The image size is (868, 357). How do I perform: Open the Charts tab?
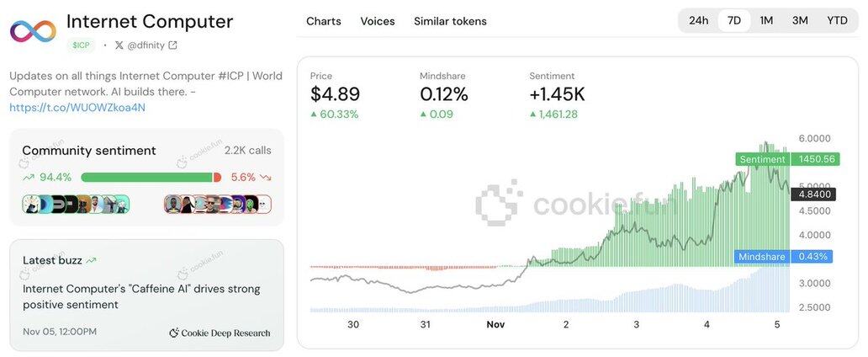tap(324, 21)
